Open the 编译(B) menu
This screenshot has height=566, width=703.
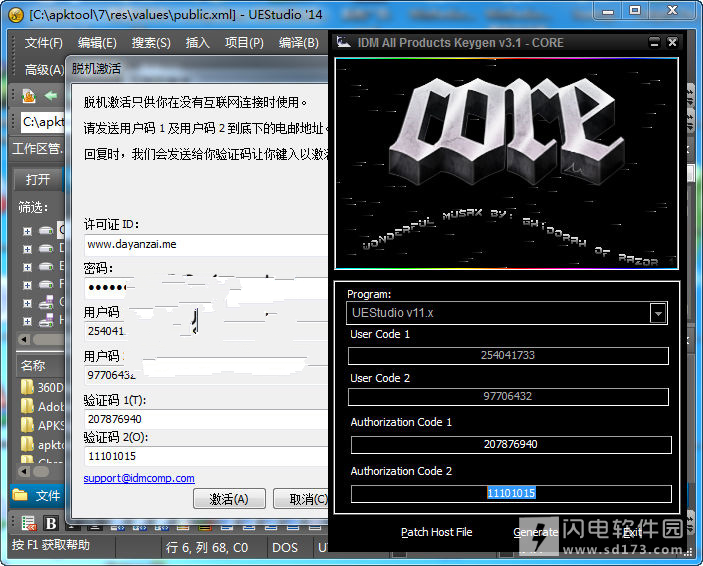pos(299,43)
